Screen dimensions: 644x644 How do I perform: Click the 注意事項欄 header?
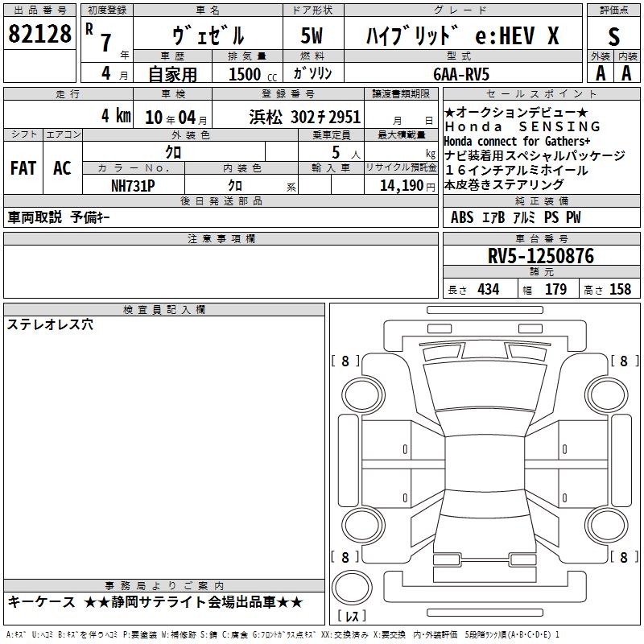click(x=221, y=238)
